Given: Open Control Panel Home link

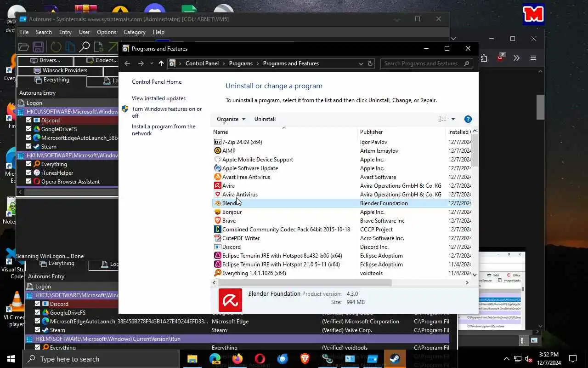Looking at the screenshot, I should coord(157,82).
